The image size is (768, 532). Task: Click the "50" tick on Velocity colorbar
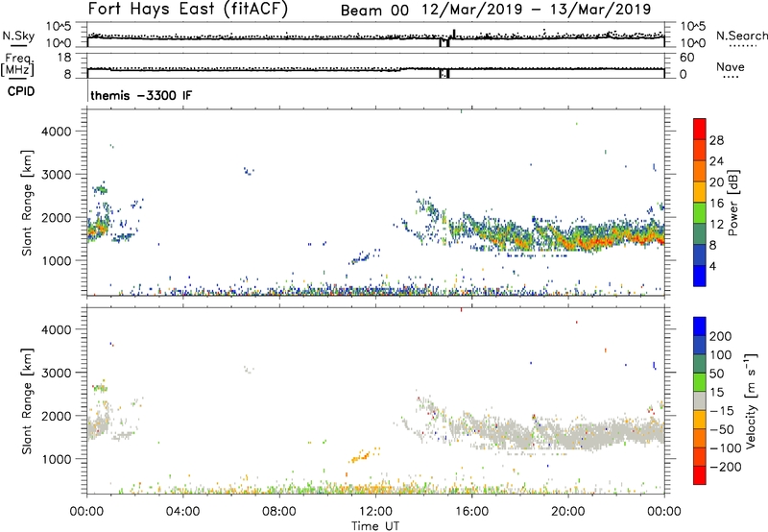tap(716, 374)
